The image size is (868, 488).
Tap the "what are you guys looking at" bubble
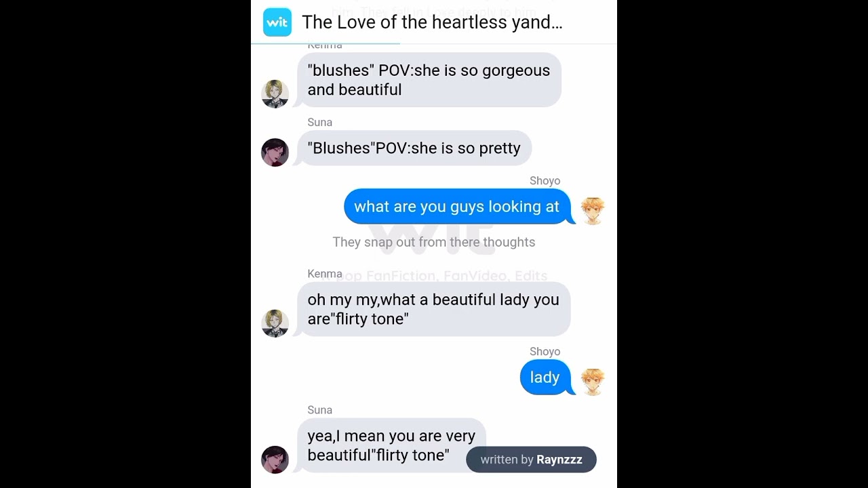tap(456, 207)
